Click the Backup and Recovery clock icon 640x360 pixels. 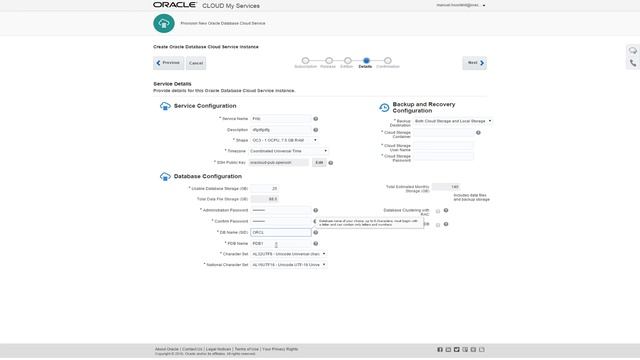(x=384, y=107)
